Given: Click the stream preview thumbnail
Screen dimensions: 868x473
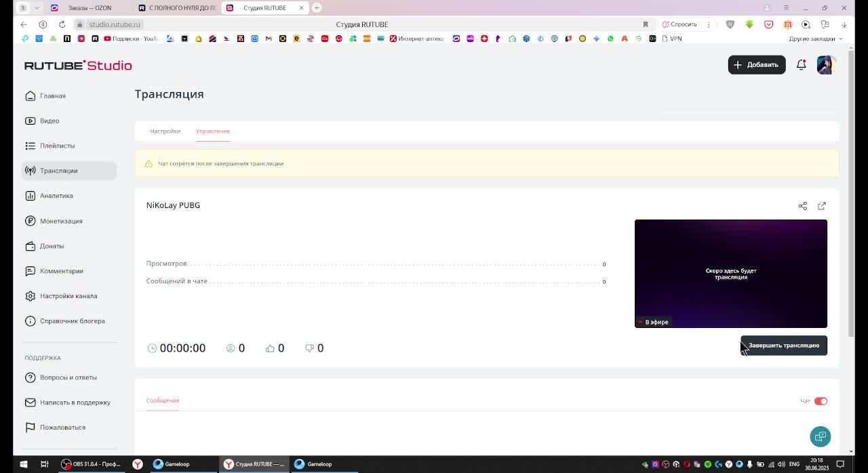Looking at the screenshot, I should point(731,274).
